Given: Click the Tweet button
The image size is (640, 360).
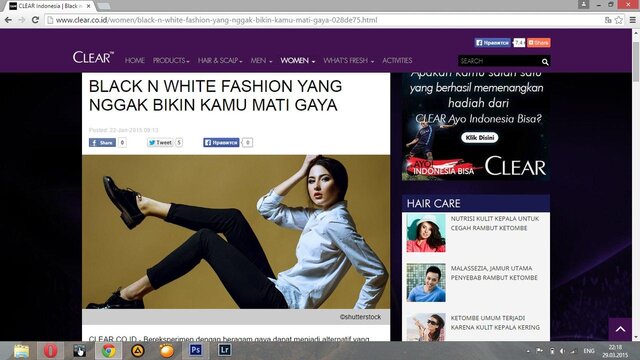Looking at the screenshot, I should click(160, 142).
